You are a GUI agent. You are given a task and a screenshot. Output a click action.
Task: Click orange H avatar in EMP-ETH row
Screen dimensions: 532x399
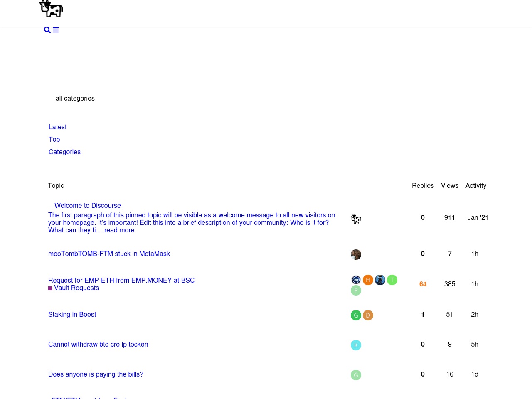point(368,280)
